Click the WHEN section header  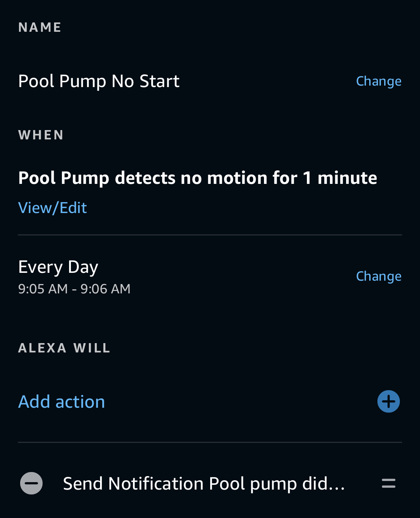click(x=41, y=135)
